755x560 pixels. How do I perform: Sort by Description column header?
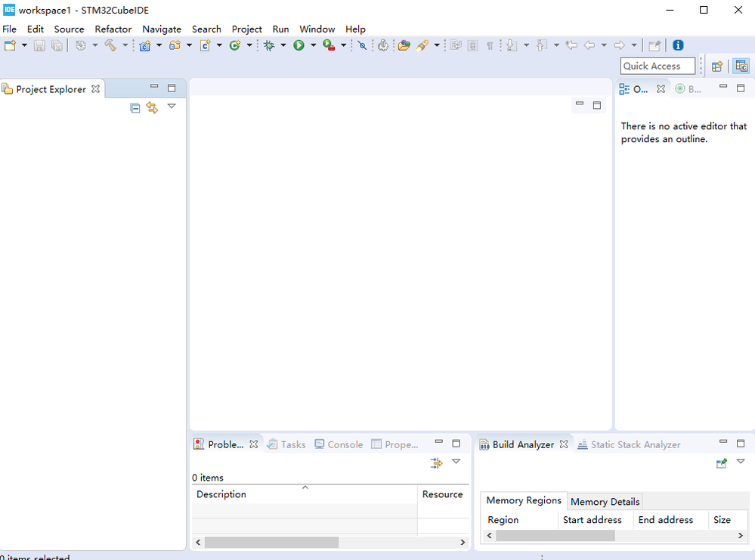click(305, 494)
